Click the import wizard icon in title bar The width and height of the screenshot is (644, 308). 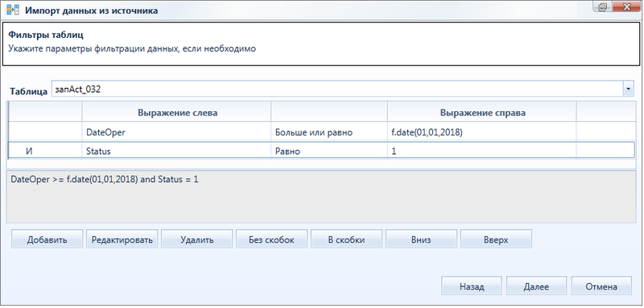[x=13, y=10]
